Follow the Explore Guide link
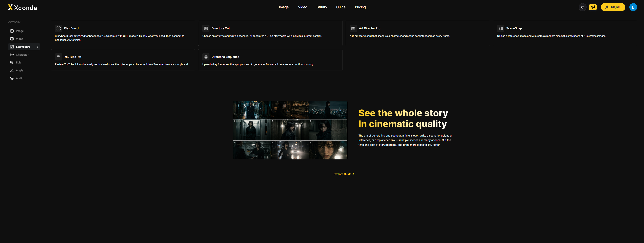The width and height of the screenshot is (644, 243). click(x=344, y=174)
